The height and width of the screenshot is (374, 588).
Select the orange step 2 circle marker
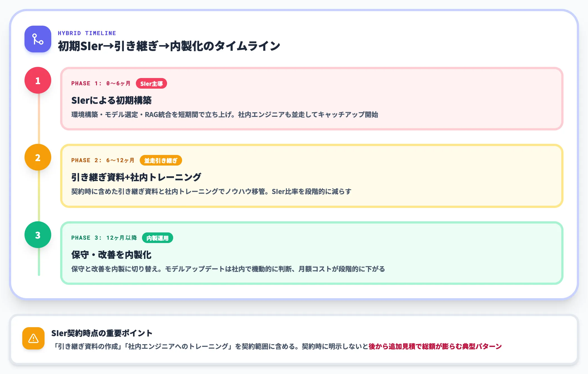click(x=38, y=157)
